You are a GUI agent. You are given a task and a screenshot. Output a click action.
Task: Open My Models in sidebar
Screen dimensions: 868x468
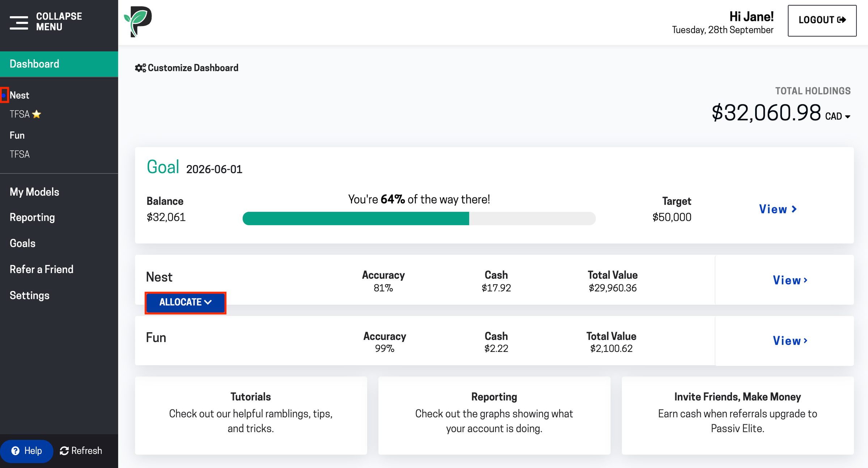34,192
